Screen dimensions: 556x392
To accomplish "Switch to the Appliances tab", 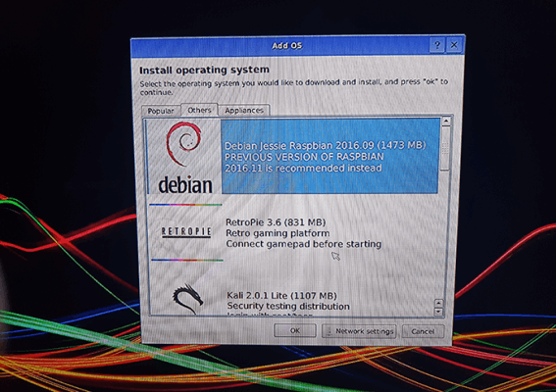I will (244, 110).
